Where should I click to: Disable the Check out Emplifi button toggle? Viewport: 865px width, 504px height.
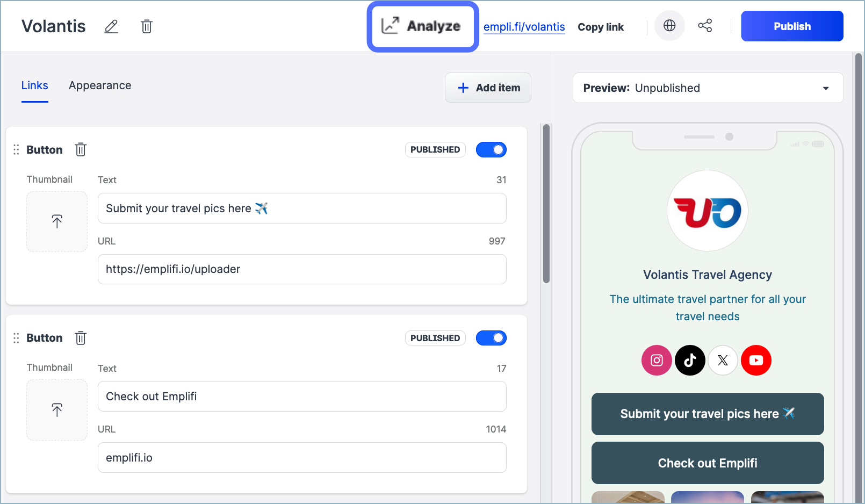tap(491, 338)
